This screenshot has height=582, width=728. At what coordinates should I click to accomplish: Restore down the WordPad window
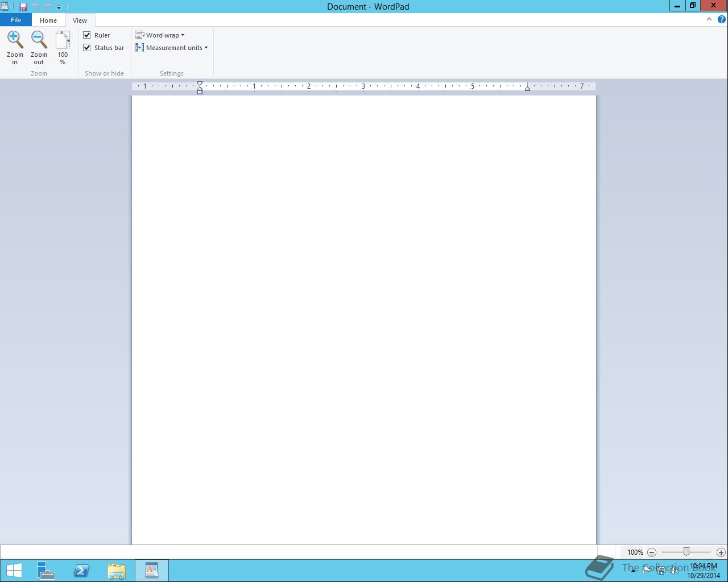692,6
